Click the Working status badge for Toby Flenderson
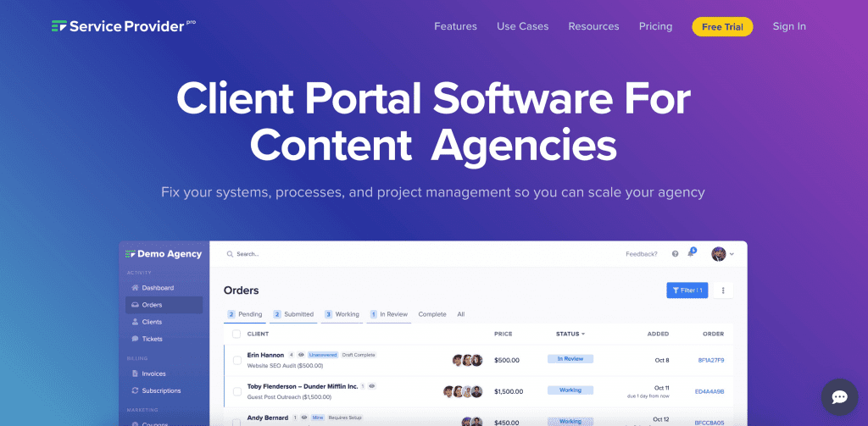This screenshot has height=426, width=868. pyautogui.click(x=570, y=390)
